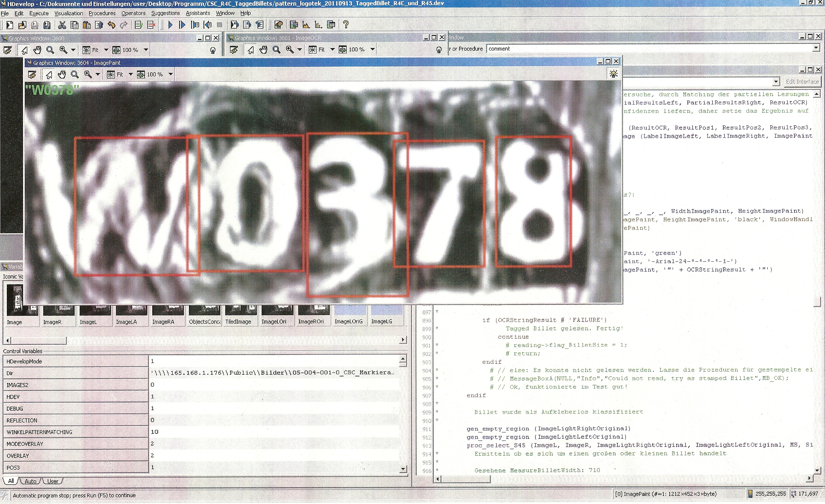Toggle light bulb in Graphics Window 3600

(x=213, y=50)
